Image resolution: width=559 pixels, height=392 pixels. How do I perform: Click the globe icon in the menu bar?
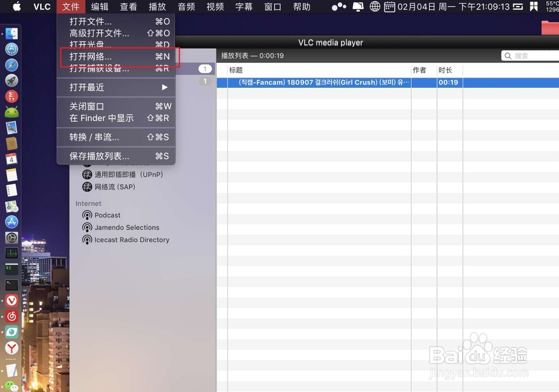click(x=374, y=7)
